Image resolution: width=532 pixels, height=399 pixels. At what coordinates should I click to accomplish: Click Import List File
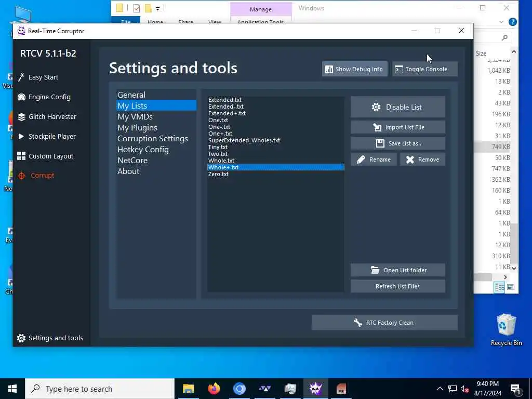397,127
